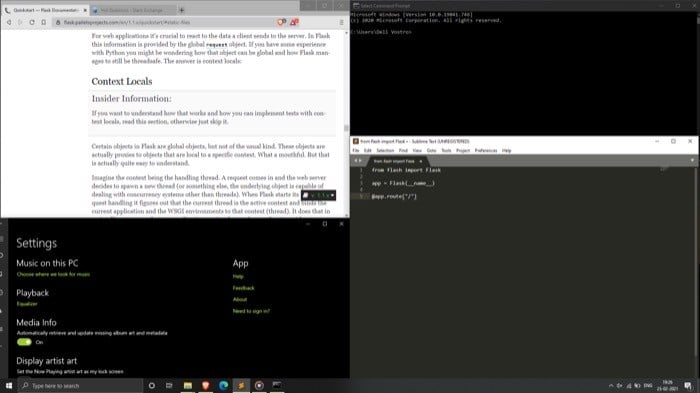Click the @app.route code line

(x=394, y=196)
